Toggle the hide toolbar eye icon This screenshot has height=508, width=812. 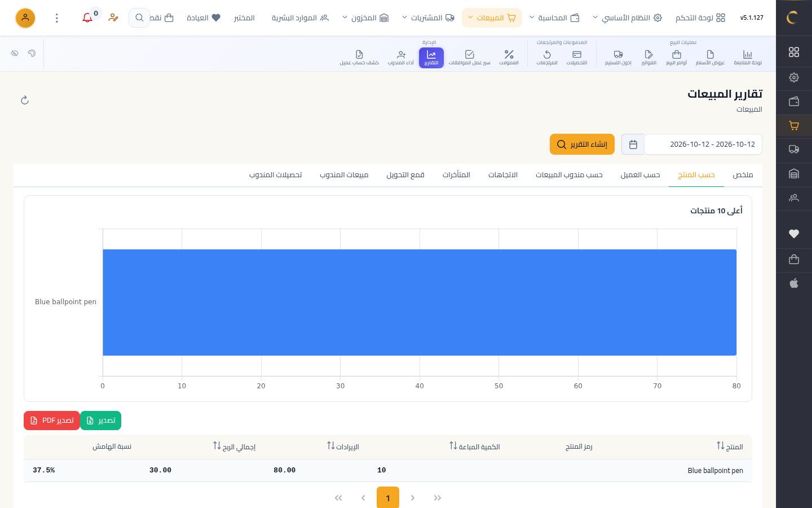click(x=15, y=53)
